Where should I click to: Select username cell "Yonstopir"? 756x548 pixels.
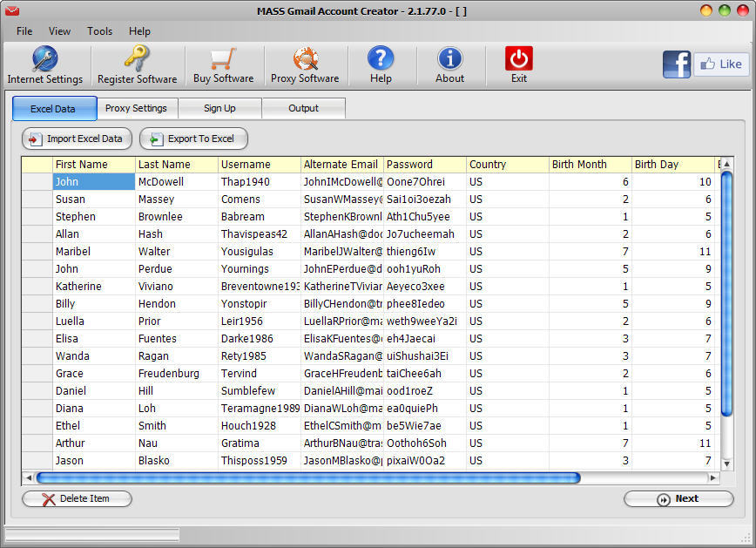(260, 303)
